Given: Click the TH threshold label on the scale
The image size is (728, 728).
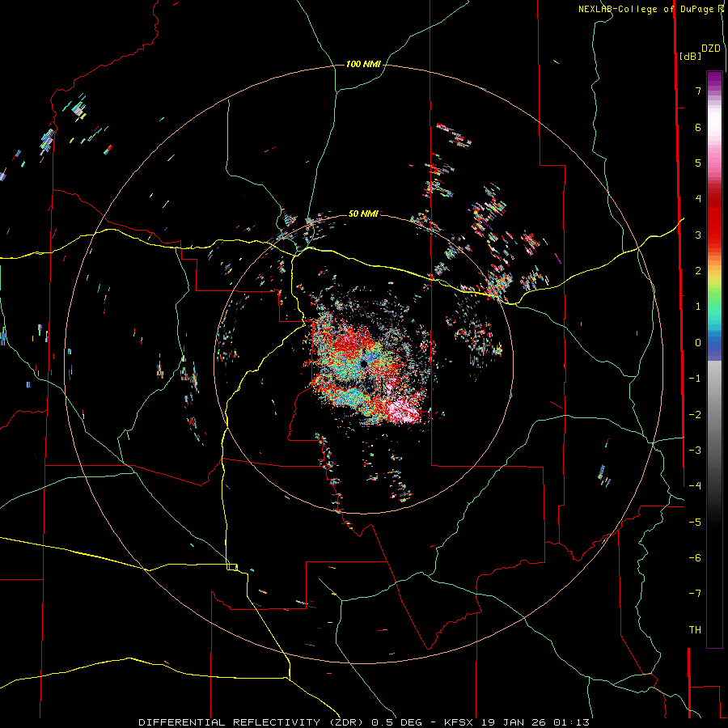Looking at the screenshot, I should click(695, 629).
